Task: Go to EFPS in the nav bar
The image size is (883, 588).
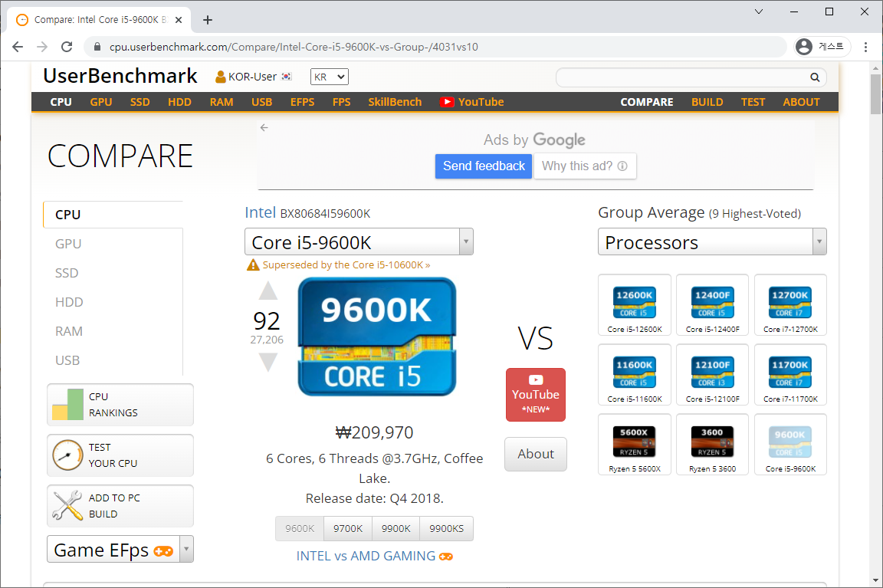Action: (x=303, y=102)
